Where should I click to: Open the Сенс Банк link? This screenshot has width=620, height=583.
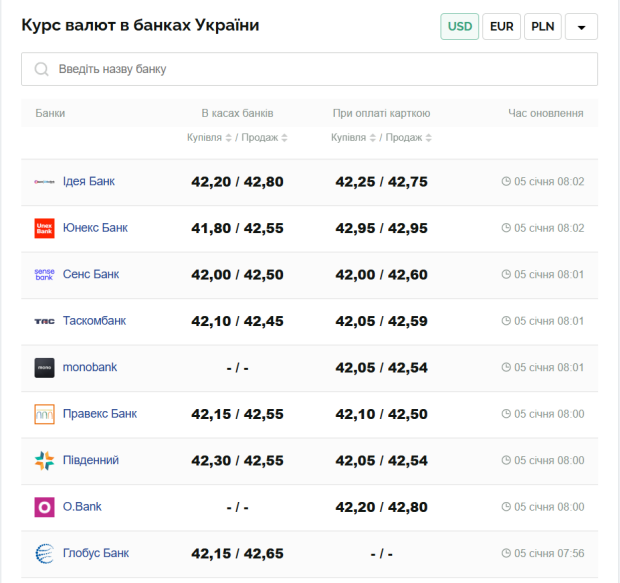[91, 274]
